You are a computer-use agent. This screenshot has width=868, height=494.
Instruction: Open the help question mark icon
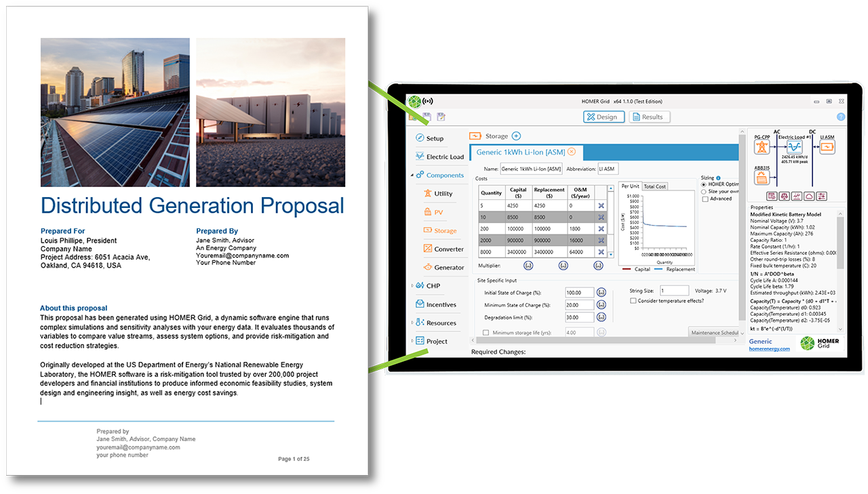point(841,117)
